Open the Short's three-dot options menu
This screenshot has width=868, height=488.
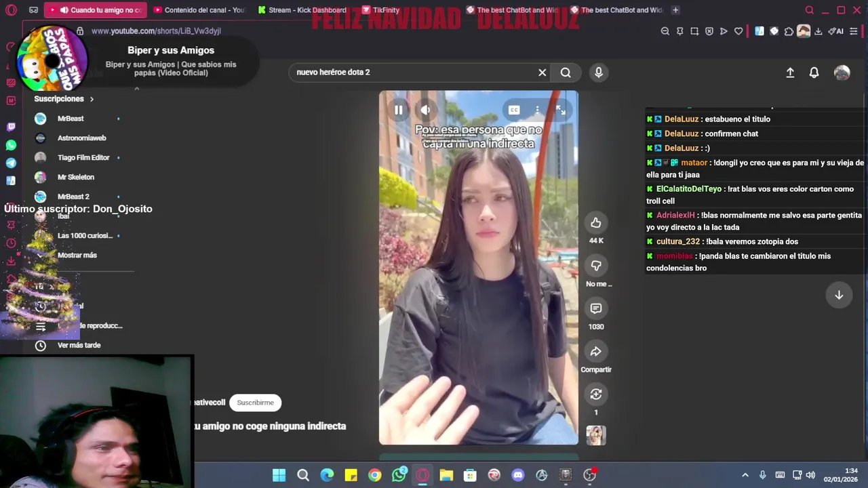pyautogui.click(x=537, y=110)
